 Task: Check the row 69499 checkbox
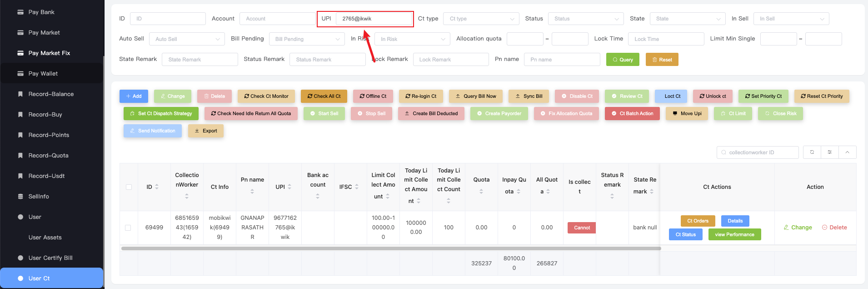[x=128, y=228]
